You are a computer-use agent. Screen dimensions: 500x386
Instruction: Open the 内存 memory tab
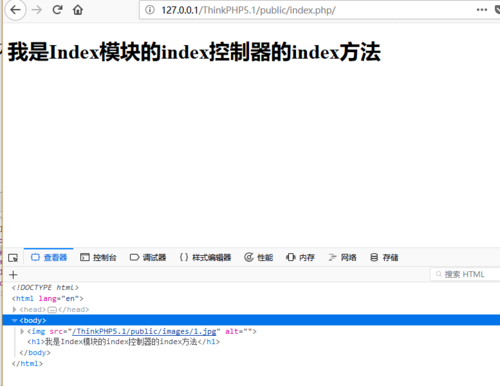[300, 257]
